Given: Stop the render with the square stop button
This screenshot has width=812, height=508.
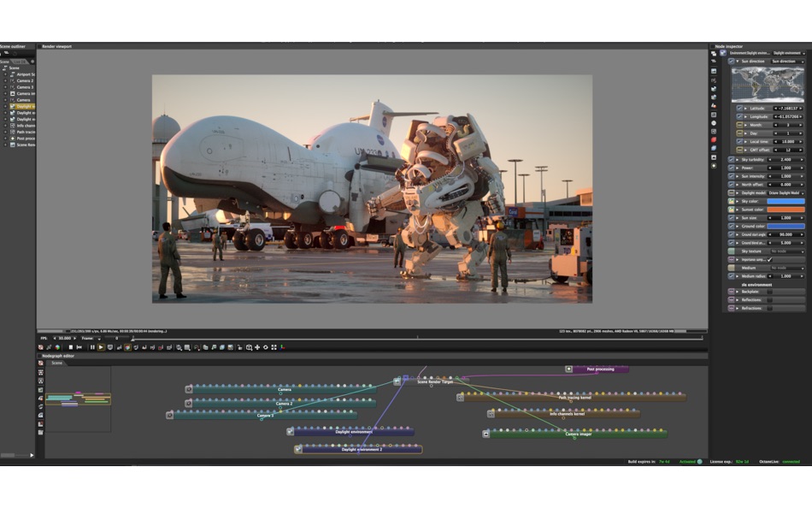Looking at the screenshot, I should tap(70, 347).
